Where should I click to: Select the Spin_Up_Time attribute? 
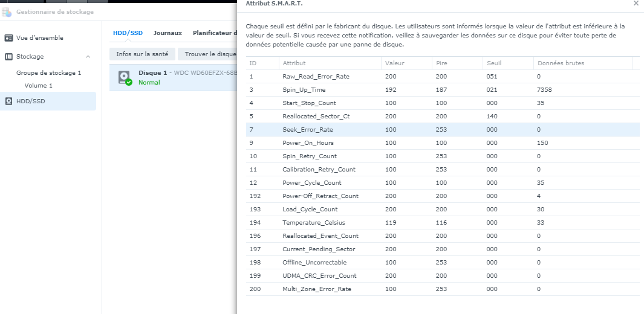tap(304, 90)
